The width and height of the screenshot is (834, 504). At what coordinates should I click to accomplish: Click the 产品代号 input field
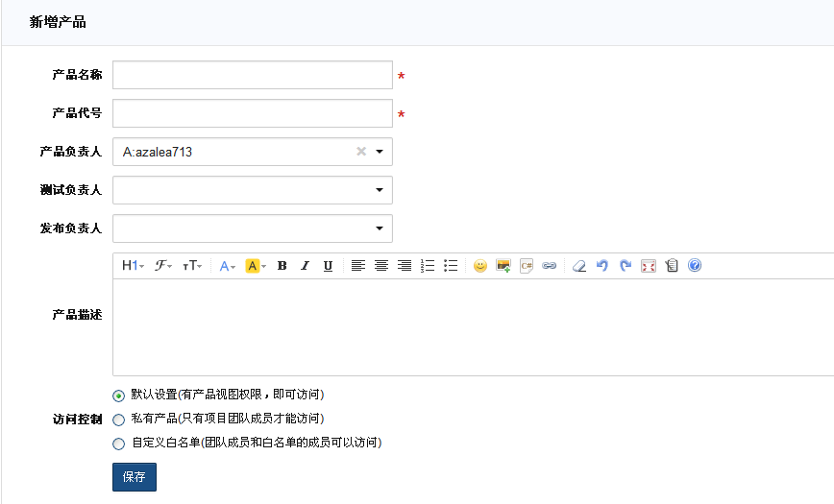click(x=253, y=113)
